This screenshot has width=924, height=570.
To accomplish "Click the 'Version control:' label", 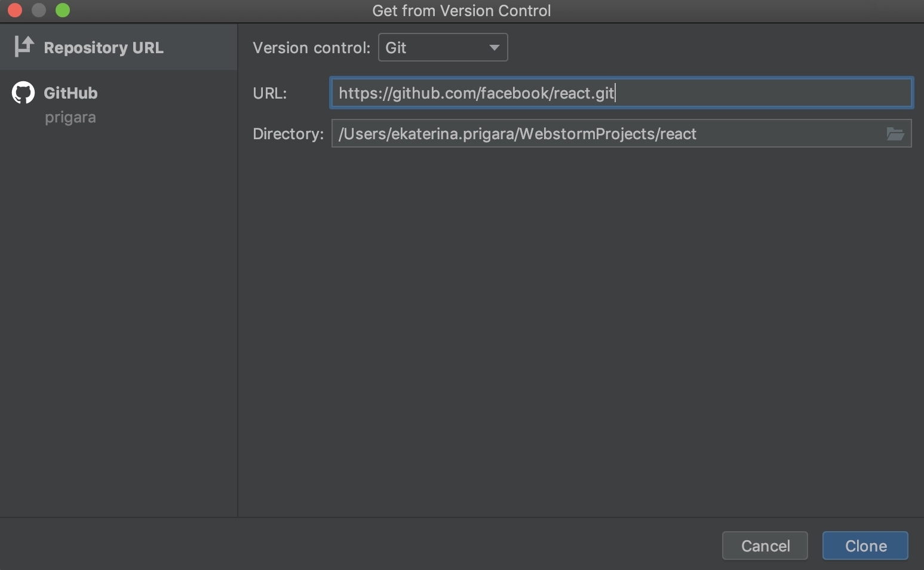I will click(x=311, y=48).
